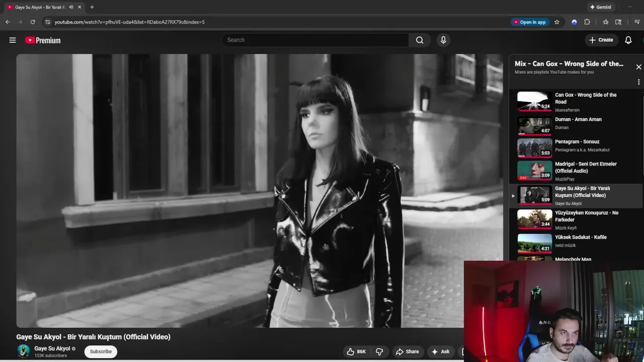644x362 pixels.
Task: Play Can Gox - Wrong Side of the Road
Action: point(576,102)
